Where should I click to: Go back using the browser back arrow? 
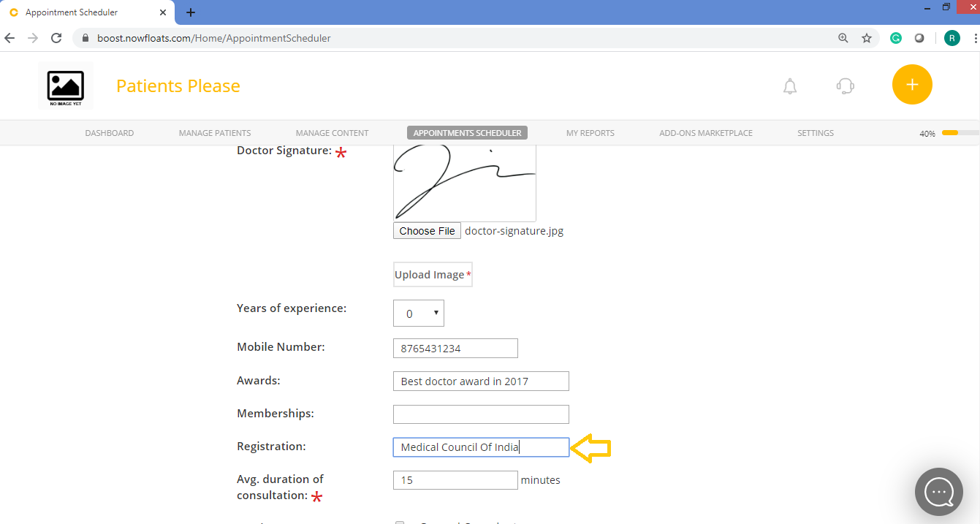point(9,37)
